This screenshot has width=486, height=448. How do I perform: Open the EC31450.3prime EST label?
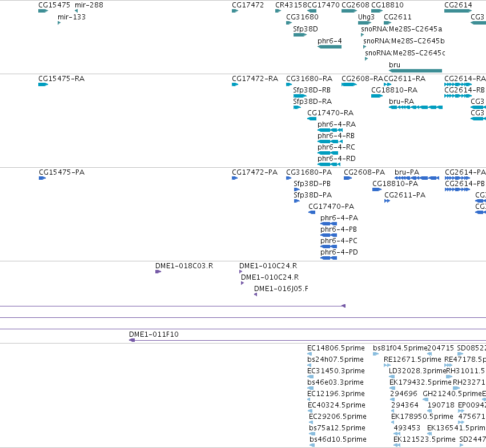[336, 371]
